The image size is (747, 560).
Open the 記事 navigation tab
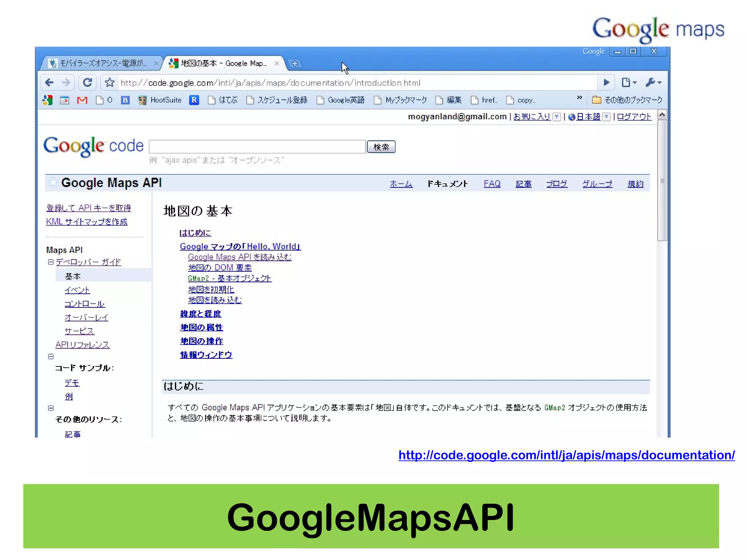click(523, 184)
